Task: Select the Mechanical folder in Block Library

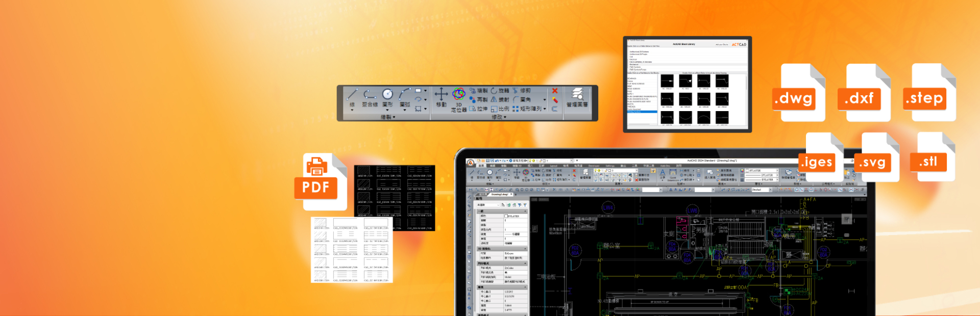Action: pos(634,64)
